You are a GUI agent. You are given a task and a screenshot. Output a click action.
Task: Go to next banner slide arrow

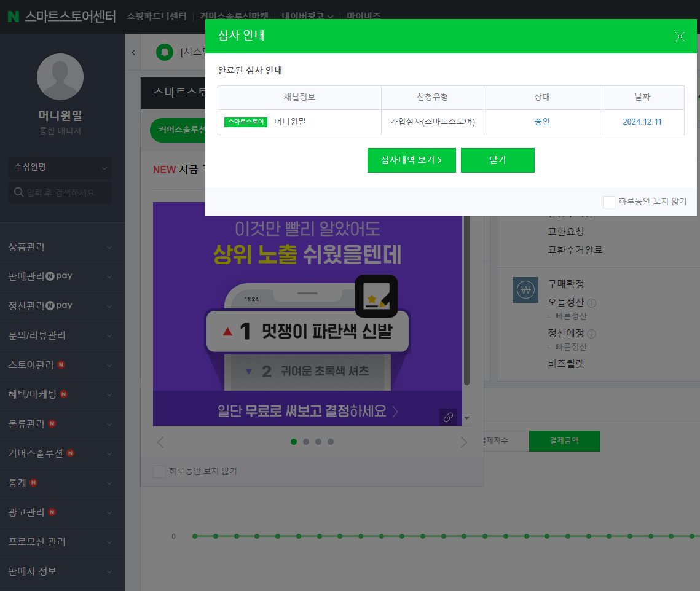coord(463,442)
